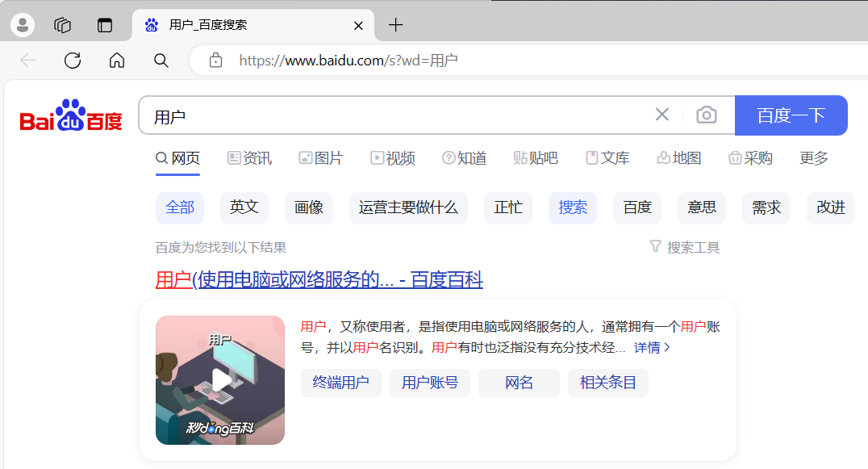Click the Baidu logo
868x469 pixels.
pyautogui.click(x=71, y=115)
